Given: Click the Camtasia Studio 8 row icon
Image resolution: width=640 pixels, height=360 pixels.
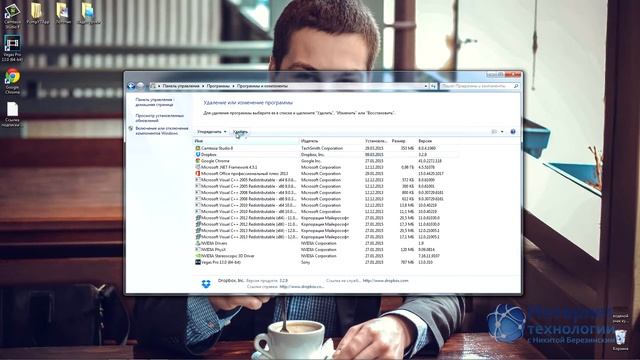Looking at the screenshot, I should [198, 148].
